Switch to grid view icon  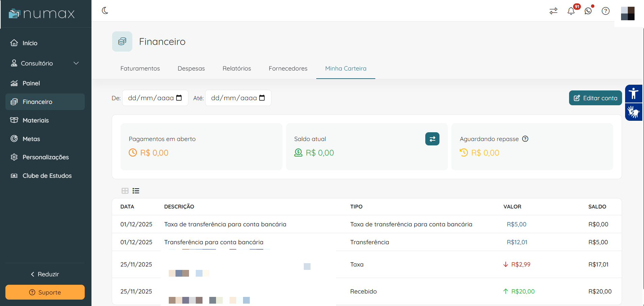pyautogui.click(x=125, y=191)
